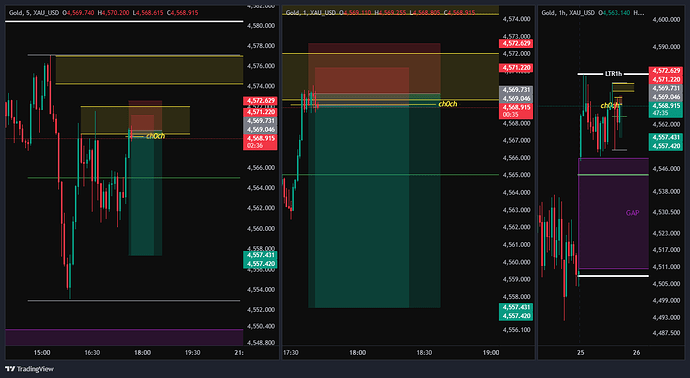Click the 4,557.431 price tag on 1-minute chart
Viewport: 690px width, 378px height.
pyautogui.click(x=516, y=307)
